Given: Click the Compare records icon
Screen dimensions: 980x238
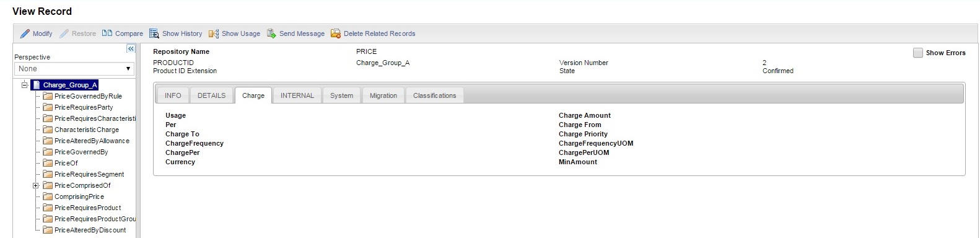Looking at the screenshot, I should click(x=107, y=33).
